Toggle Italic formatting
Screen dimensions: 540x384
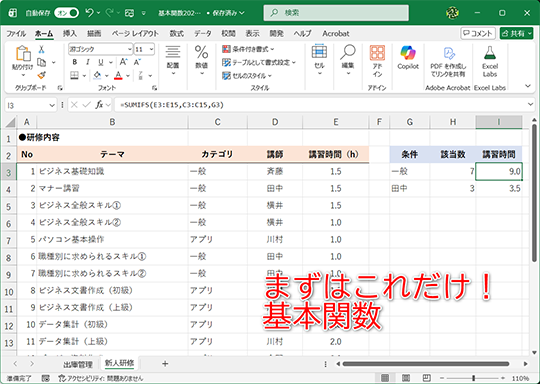[87, 62]
